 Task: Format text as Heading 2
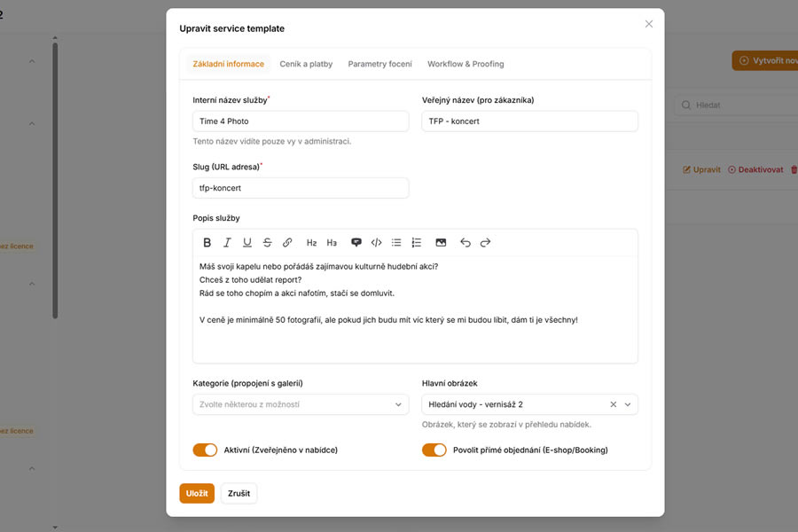311,242
